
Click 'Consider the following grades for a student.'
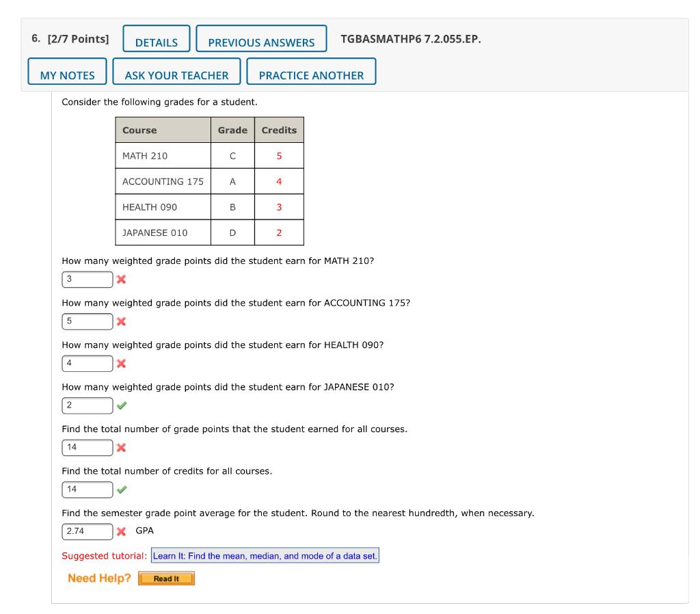click(x=159, y=102)
